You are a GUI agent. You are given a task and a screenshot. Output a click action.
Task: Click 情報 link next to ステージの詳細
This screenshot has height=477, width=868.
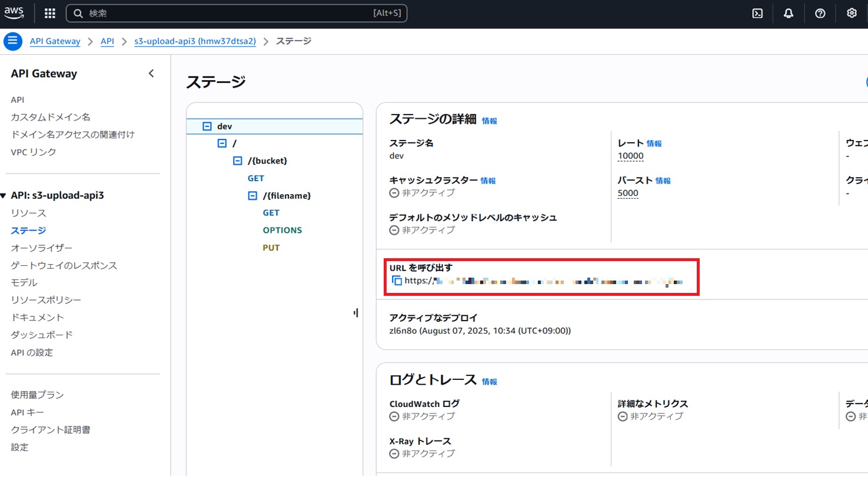coord(490,121)
